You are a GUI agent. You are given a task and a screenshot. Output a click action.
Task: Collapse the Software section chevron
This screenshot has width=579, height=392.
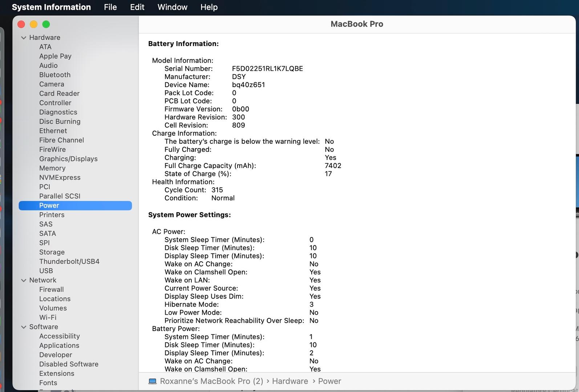(24, 327)
